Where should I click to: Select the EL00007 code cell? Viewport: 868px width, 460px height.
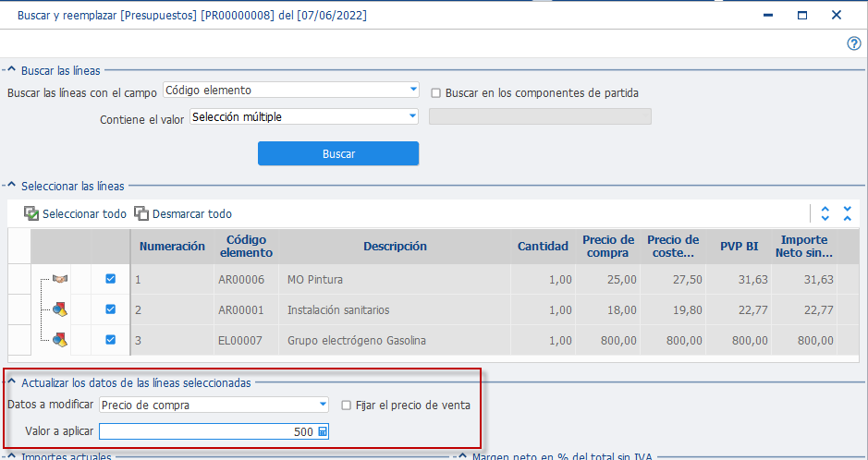[246, 340]
